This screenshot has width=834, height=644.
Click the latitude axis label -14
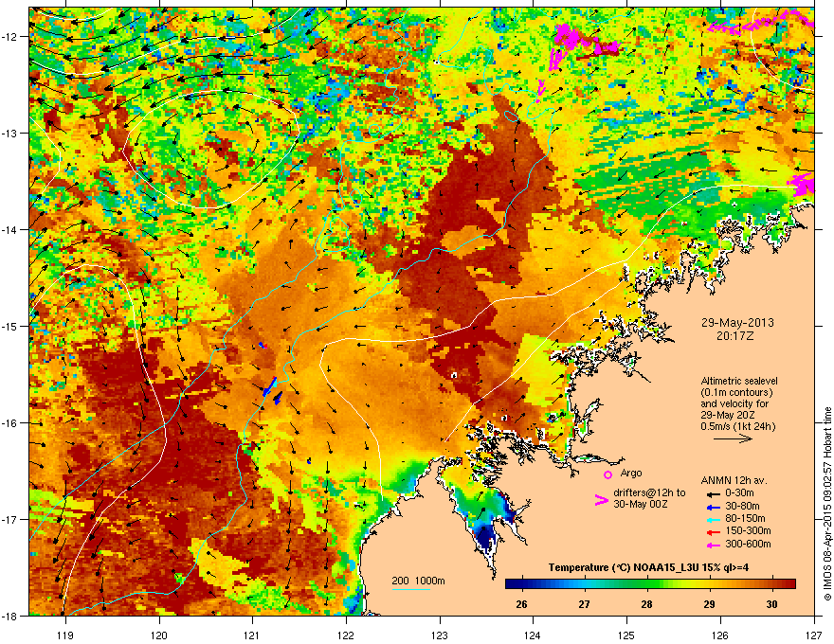[10, 230]
